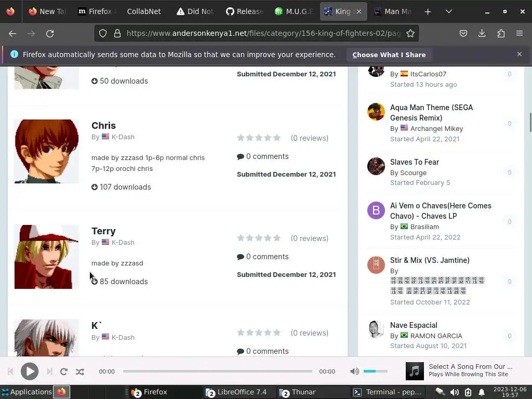View site security lock info
This screenshot has height=399, width=532.
(x=117, y=33)
